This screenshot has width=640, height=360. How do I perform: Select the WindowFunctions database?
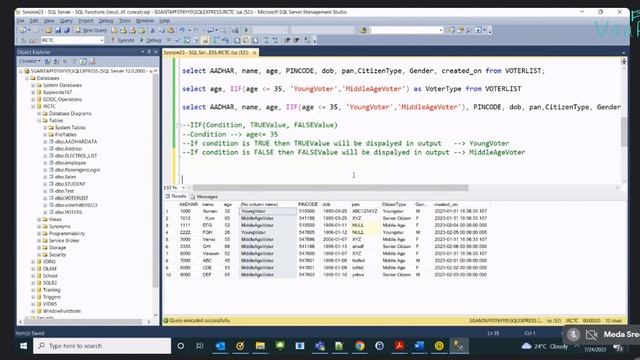tap(62, 311)
